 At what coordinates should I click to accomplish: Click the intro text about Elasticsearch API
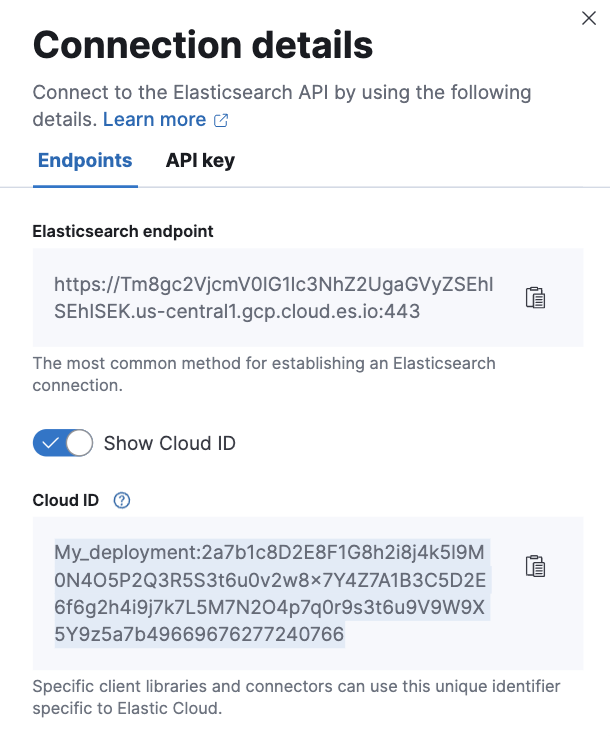click(x=282, y=106)
